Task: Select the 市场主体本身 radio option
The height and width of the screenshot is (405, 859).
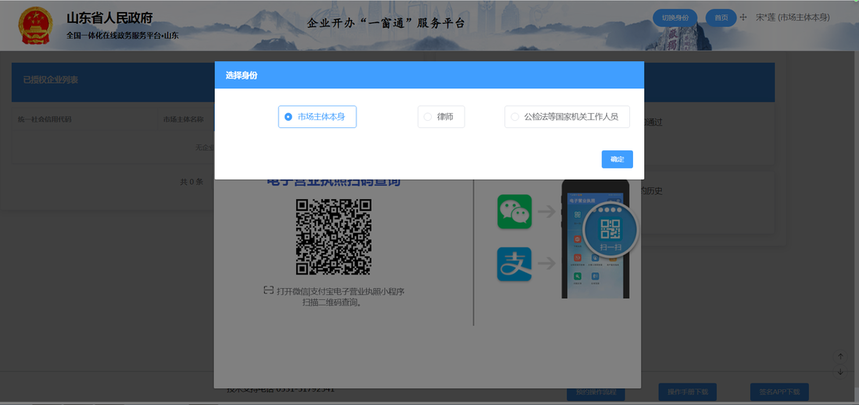Action: point(317,117)
